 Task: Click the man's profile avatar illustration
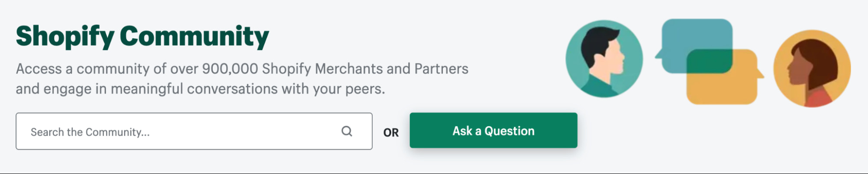[604, 59]
